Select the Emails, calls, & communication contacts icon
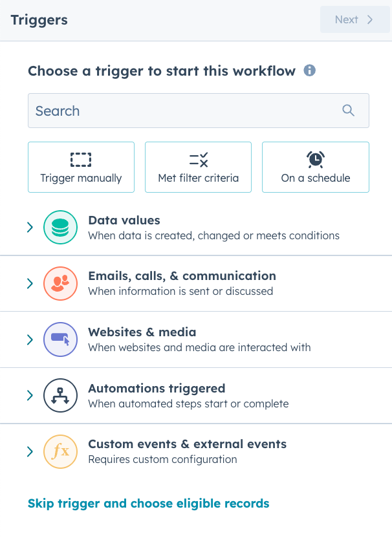 60,283
